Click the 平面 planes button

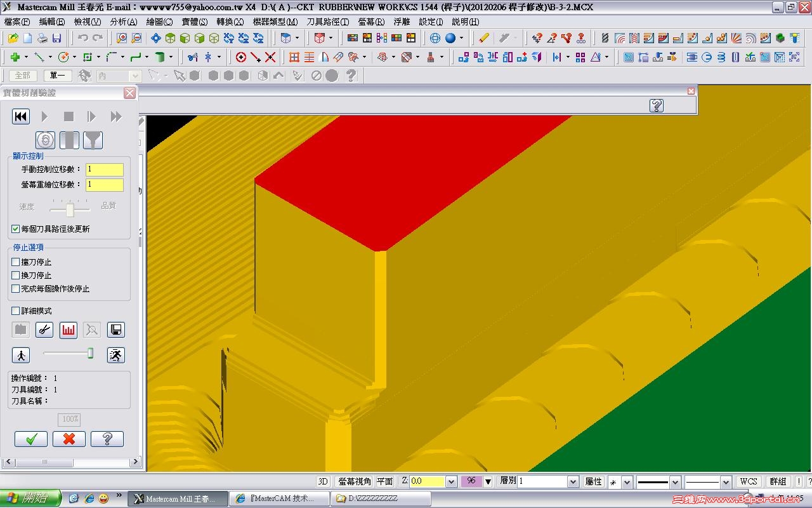(x=385, y=481)
